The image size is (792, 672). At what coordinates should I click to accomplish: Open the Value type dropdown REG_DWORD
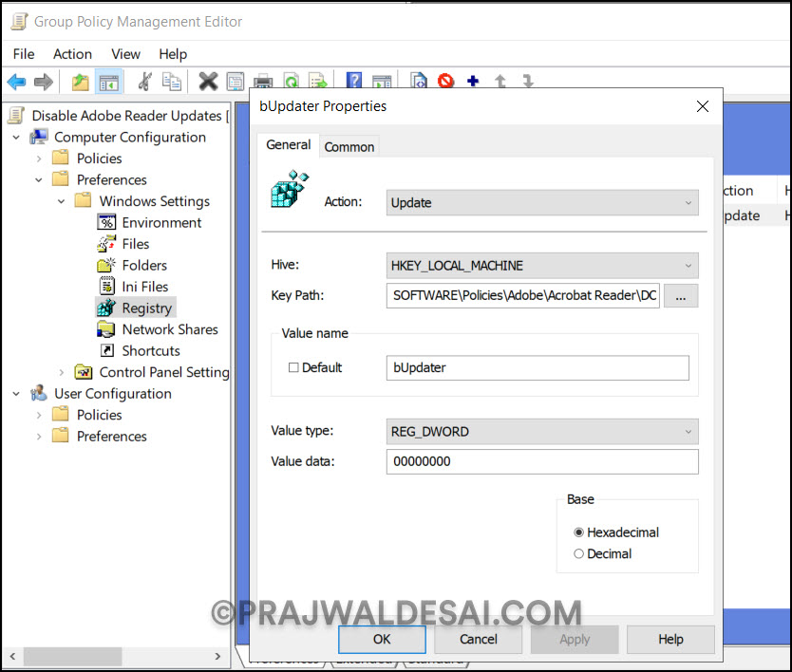[x=542, y=432]
